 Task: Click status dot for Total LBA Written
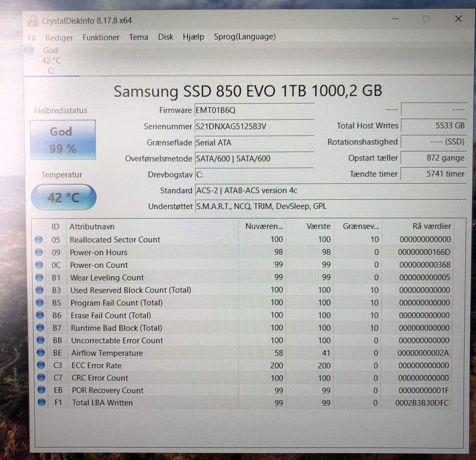[x=42, y=402]
